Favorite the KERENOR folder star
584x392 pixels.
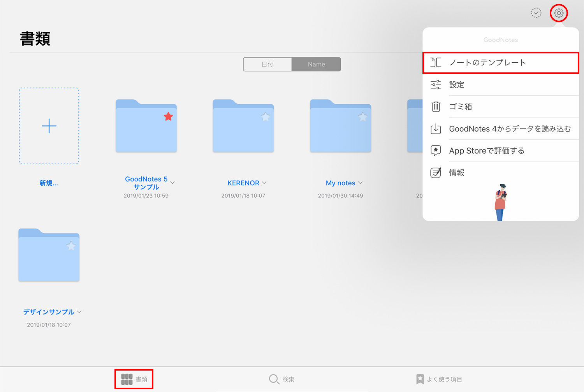pyautogui.click(x=266, y=116)
